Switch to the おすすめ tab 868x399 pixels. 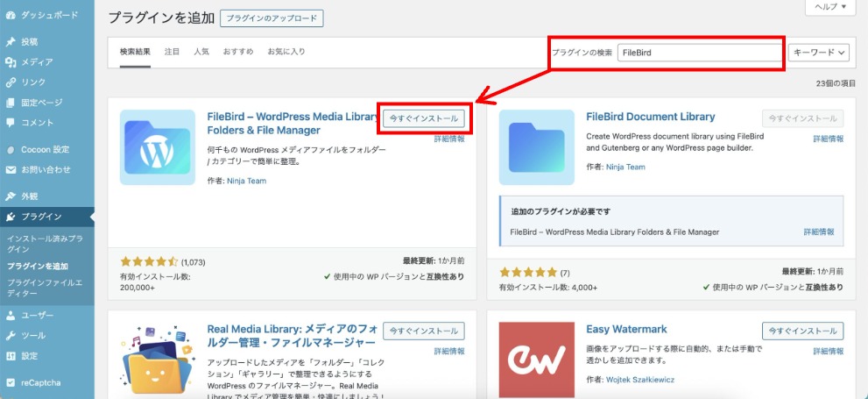238,52
